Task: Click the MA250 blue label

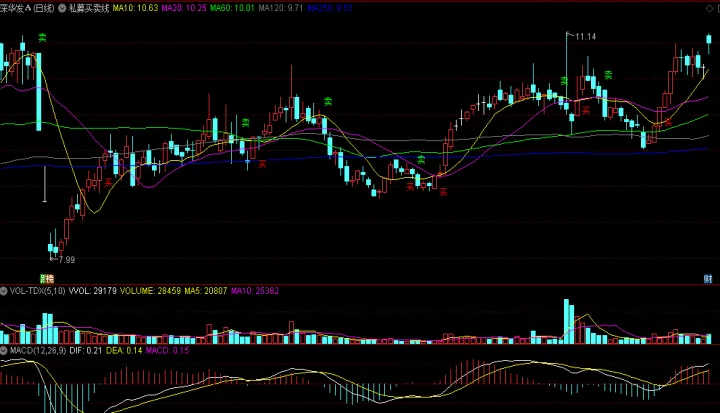Action: coord(330,8)
